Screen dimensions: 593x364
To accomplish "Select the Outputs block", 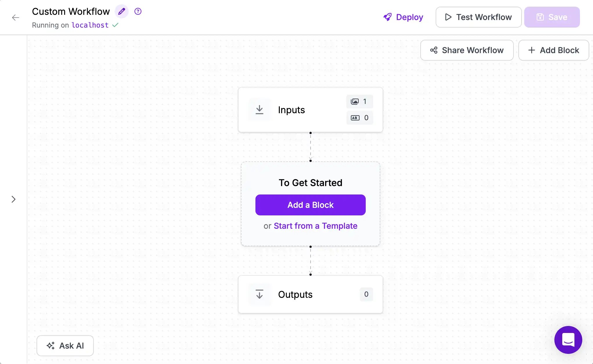I will tap(310, 294).
